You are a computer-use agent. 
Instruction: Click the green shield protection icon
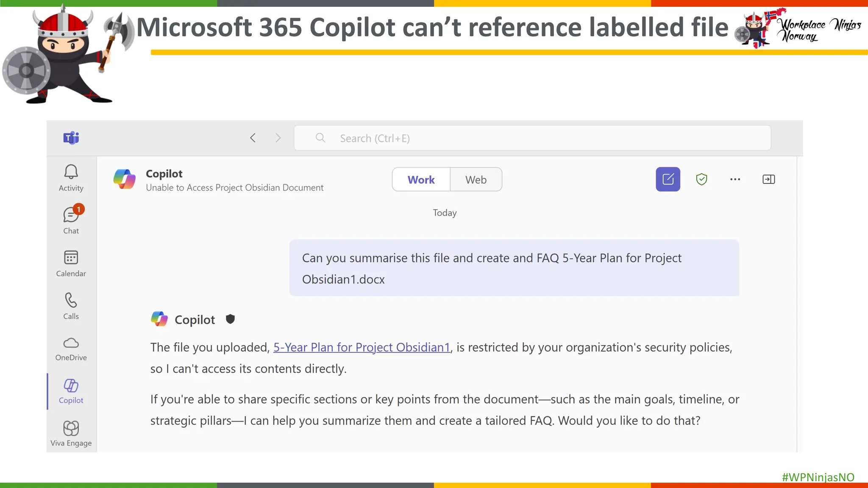click(701, 179)
